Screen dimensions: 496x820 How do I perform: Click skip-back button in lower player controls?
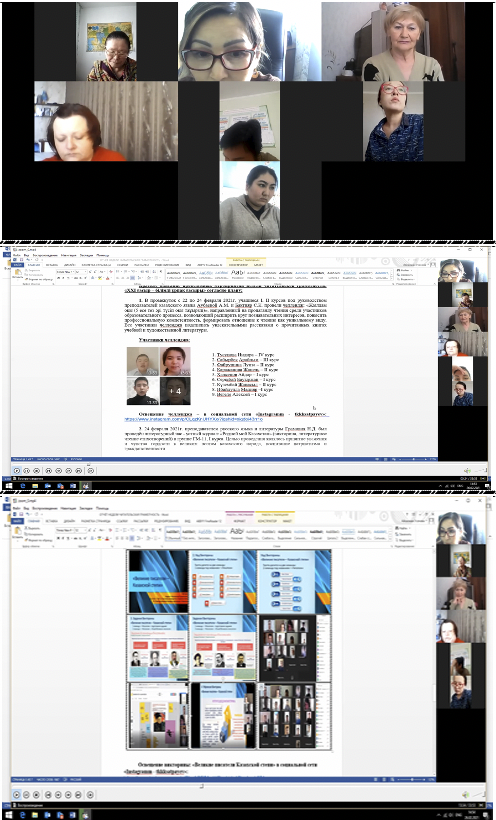48,795
